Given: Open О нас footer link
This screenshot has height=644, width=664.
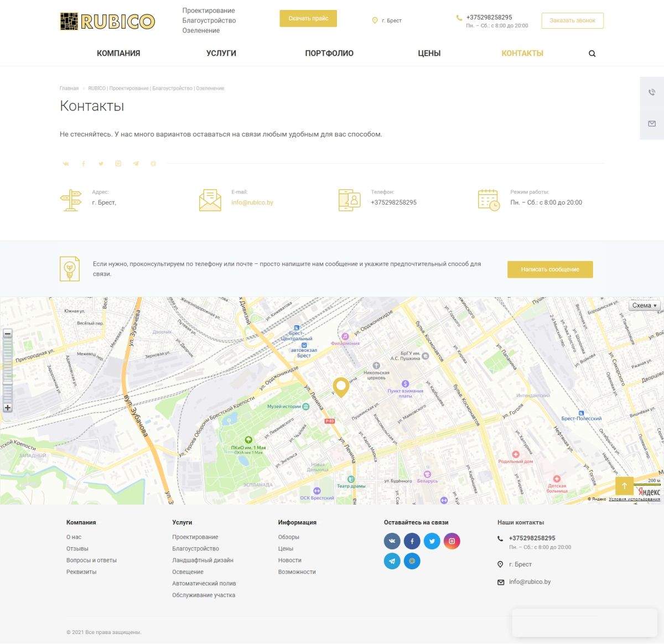Looking at the screenshot, I should (74, 537).
